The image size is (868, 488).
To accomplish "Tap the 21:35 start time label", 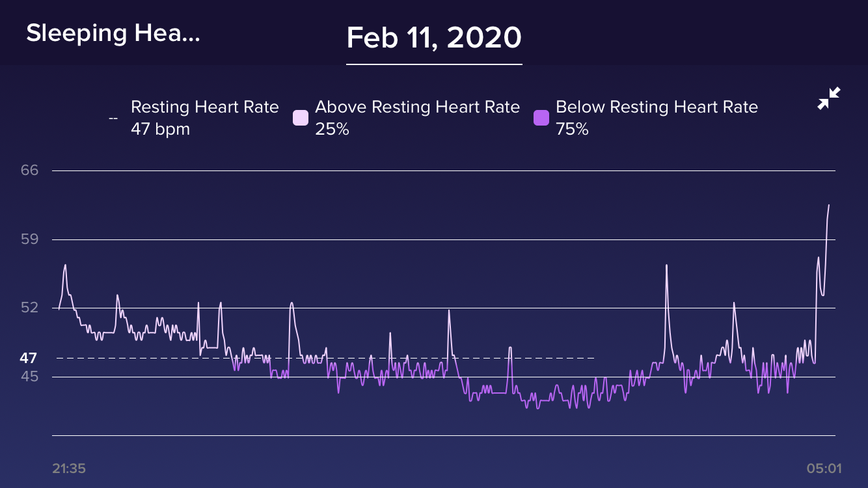I will click(x=69, y=468).
